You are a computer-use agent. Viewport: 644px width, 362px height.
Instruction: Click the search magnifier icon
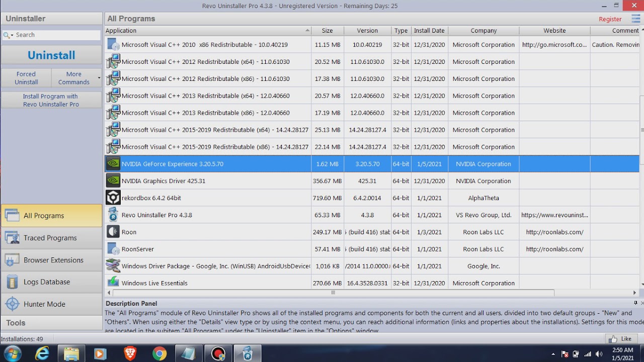(x=6, y=35)
